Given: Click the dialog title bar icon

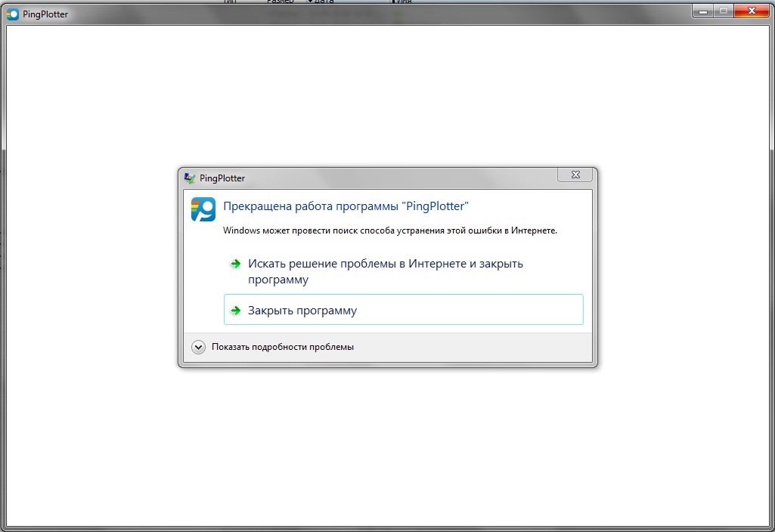Looking at the screenshot, I should (189, 178).
